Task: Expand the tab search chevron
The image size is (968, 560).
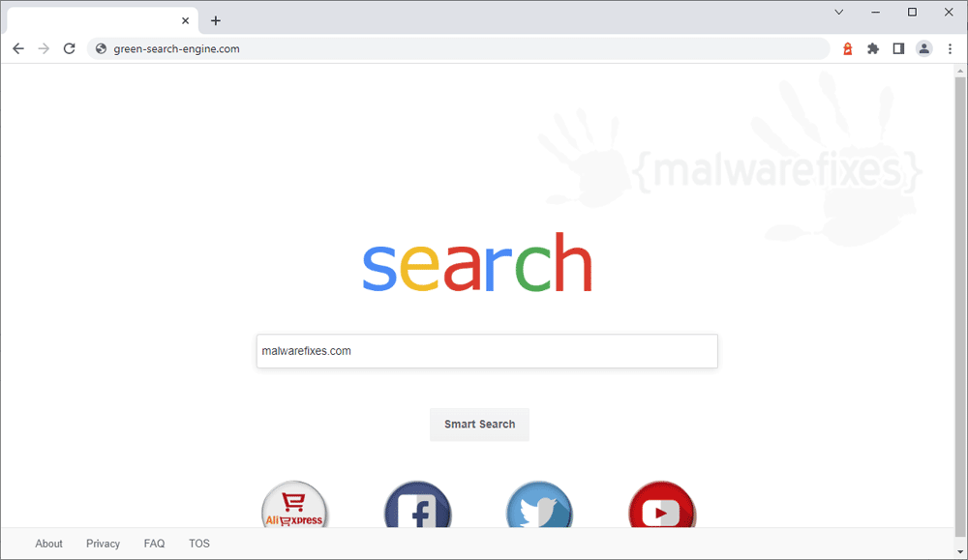Action: 839,13
